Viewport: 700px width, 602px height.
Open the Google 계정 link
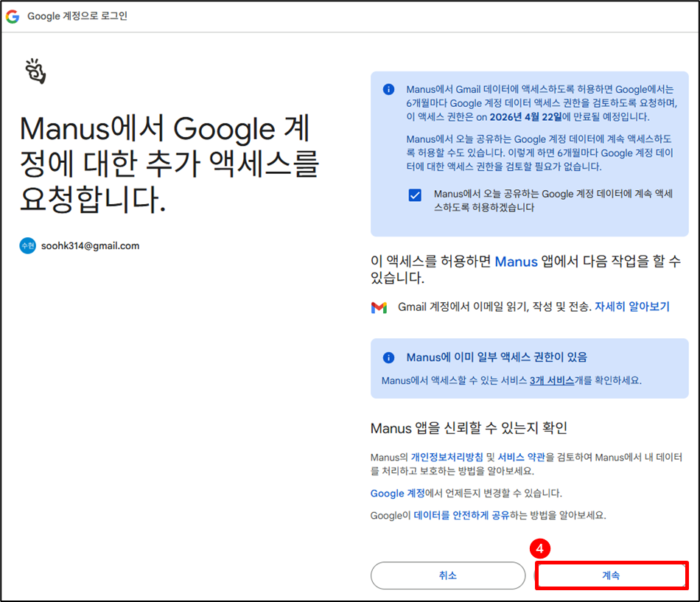[398, 493]
